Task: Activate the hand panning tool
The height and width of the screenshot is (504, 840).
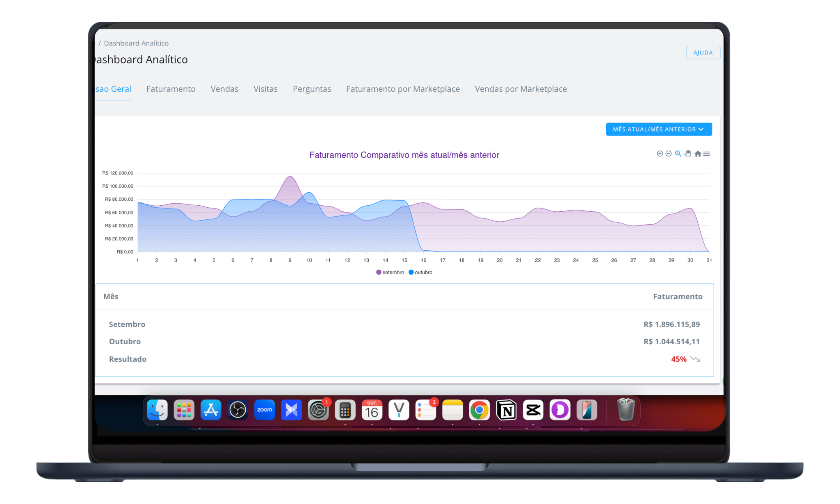Action: [x=688, y=154]
